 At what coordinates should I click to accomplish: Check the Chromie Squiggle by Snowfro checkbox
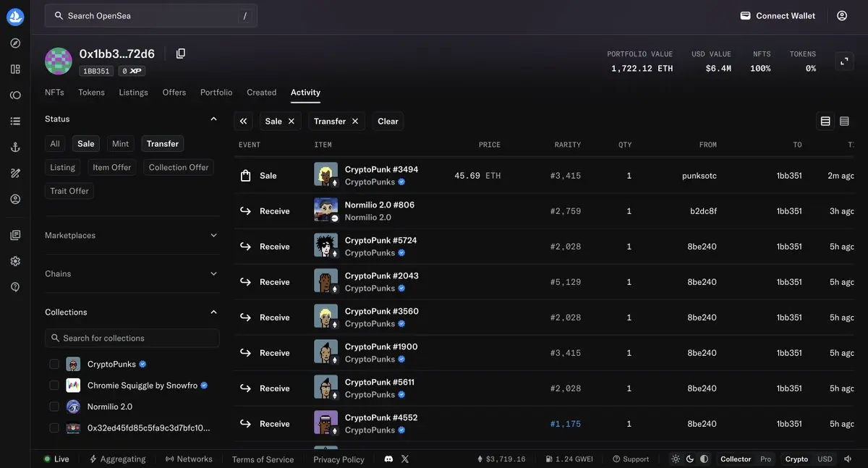click(x=54, y=385)
